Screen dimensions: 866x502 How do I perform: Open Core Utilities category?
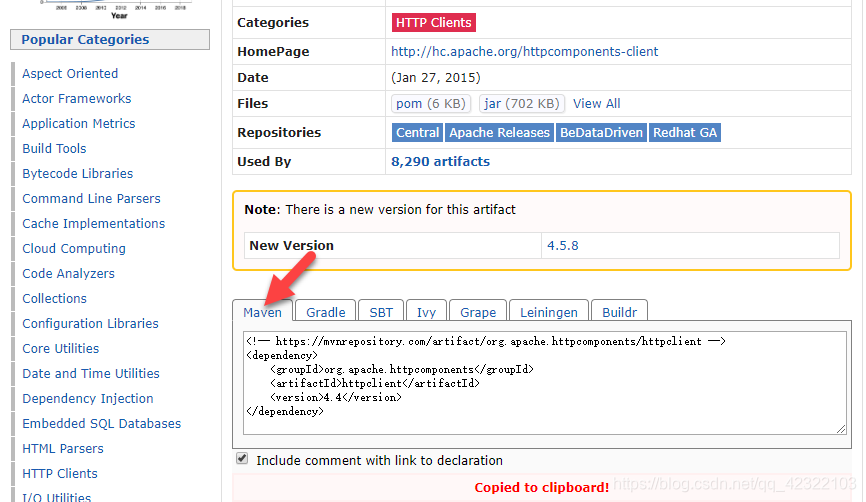[60, 348]
